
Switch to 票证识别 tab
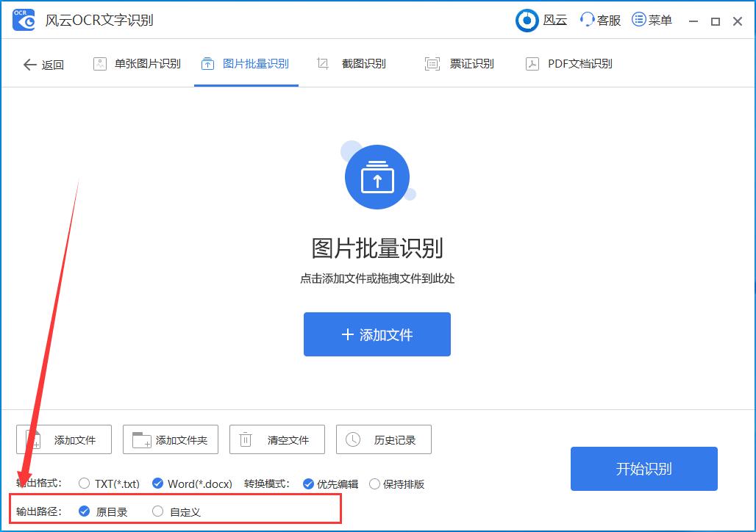pyautogui.click(x=460, y=64)
